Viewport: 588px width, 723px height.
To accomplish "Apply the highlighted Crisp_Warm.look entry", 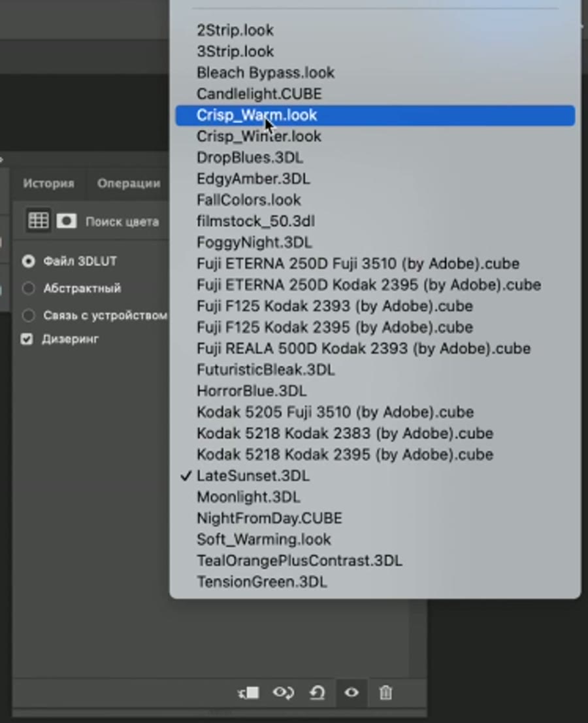I will click(x=375, y=115).
